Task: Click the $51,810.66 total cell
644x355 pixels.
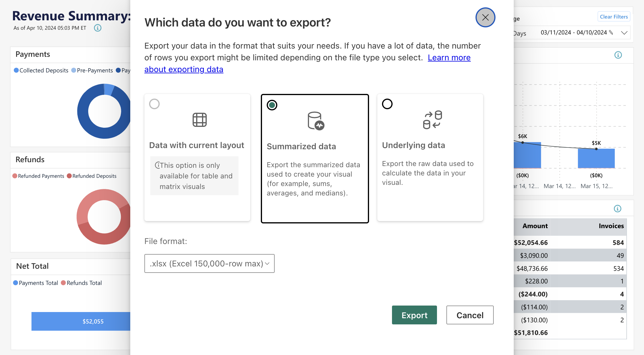Action: pos(531,333)
